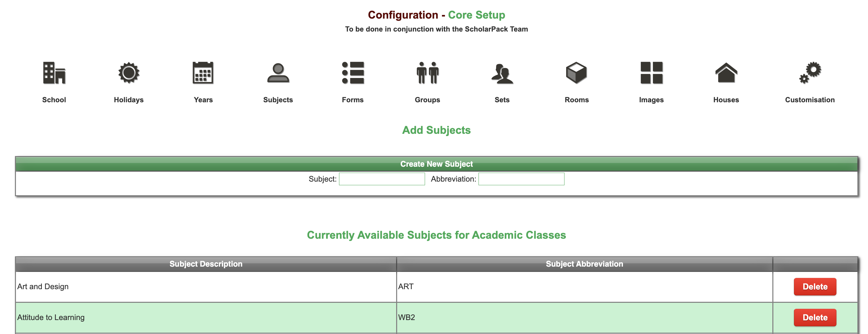Open the Rooms cube icon

pos(576,72)
